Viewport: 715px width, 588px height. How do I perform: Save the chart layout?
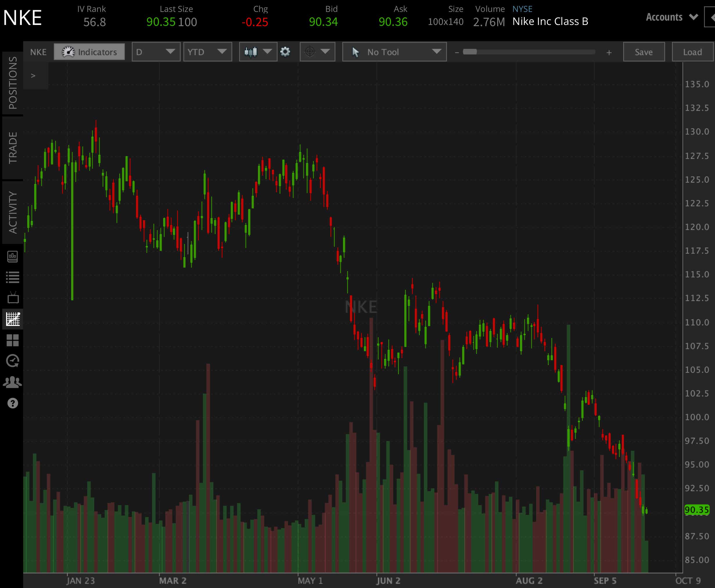coord(644,52)
